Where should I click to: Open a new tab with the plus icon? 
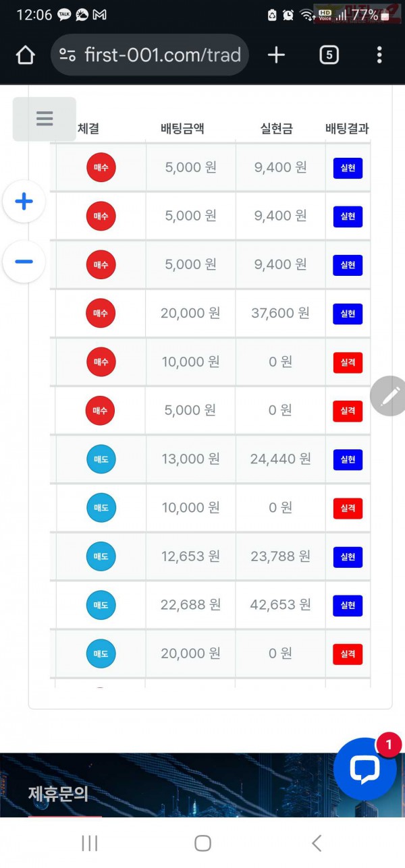click(x=276, y=55)
